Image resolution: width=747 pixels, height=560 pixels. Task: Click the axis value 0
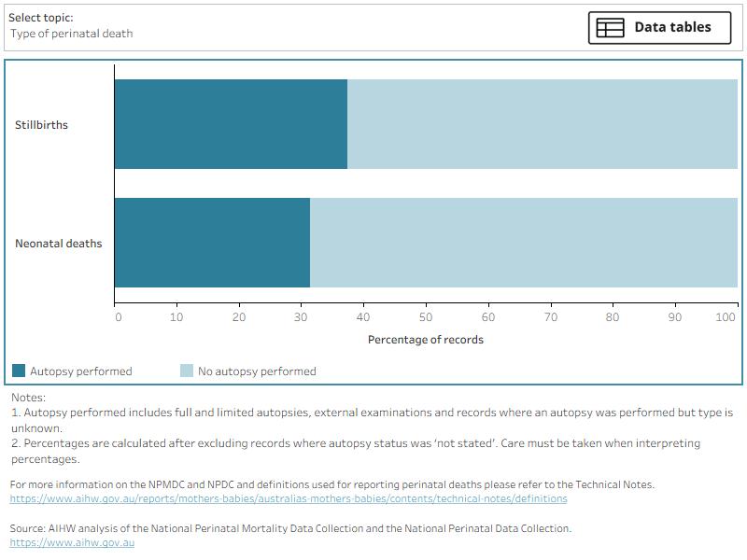tap(119, 317)
